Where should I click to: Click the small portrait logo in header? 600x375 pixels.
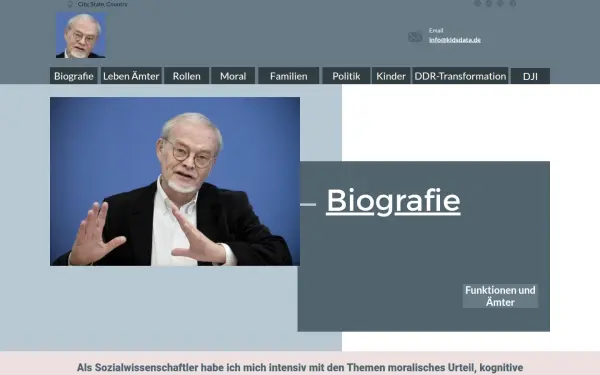[81, 35]
